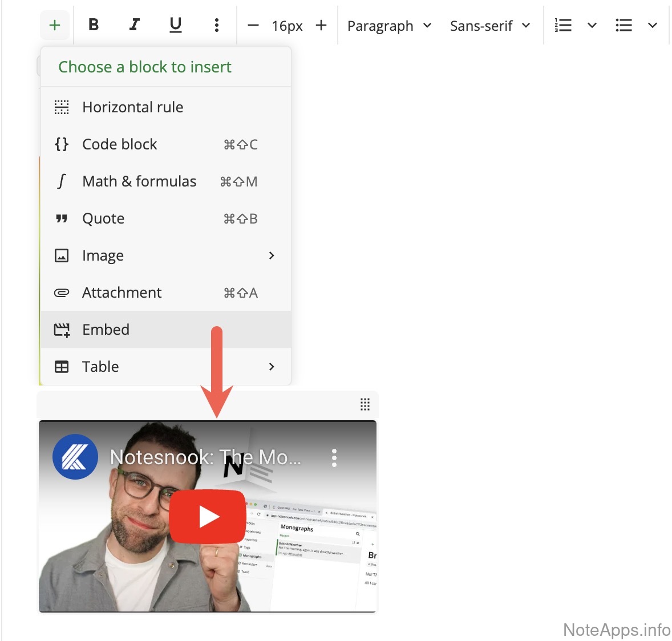This screenshot has height=641, width=672.
Task: Open more formatting options (three dots)
Action: tap(216, 25)
